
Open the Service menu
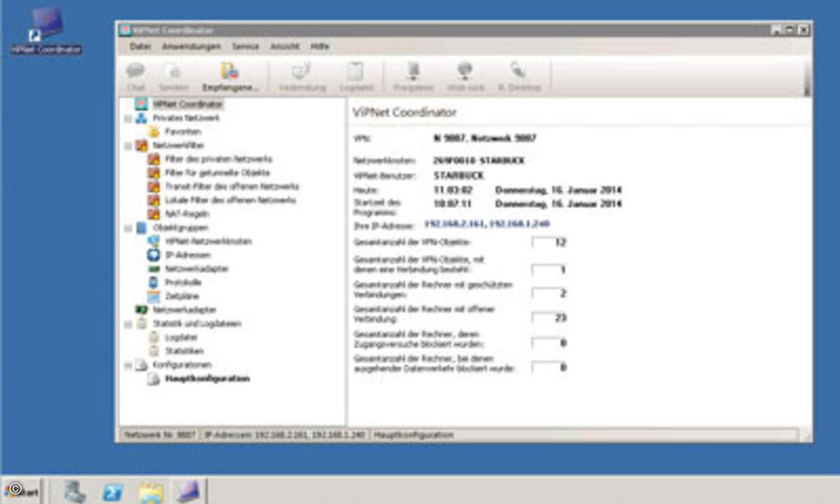click(246, 47)
